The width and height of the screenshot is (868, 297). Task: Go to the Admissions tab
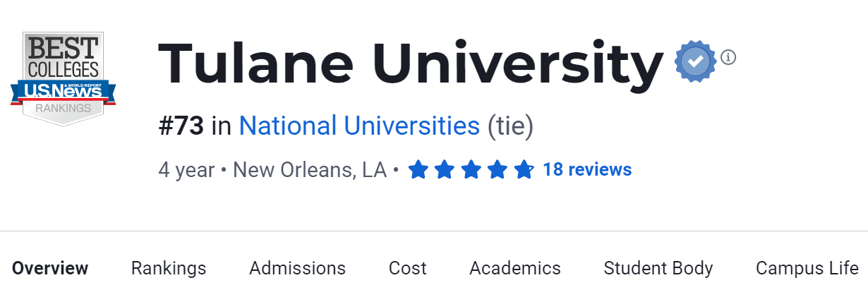[297, 268]
